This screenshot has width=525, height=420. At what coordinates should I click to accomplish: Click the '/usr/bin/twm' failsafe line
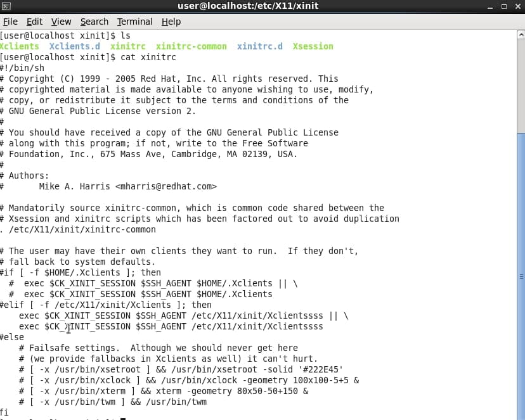(x=113, y=402)
